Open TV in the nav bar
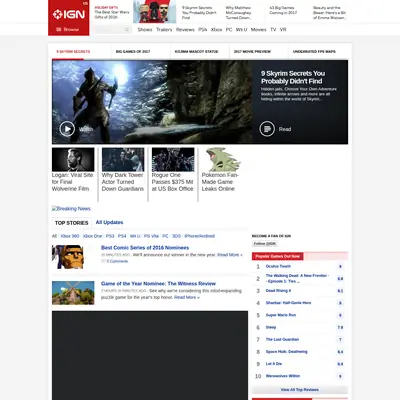 click(273, 30)
